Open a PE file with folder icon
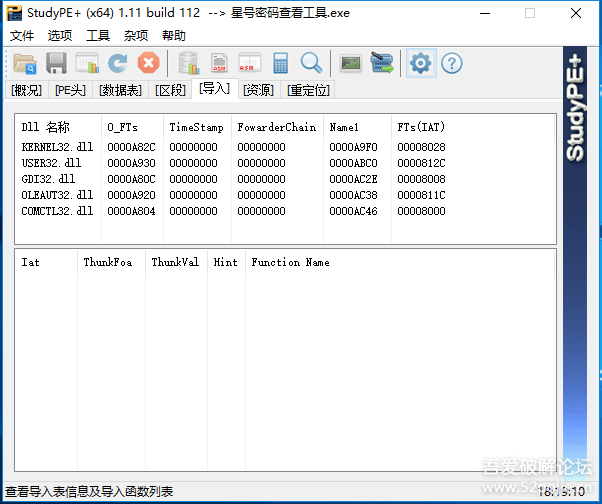 click(x=25, y=63)
